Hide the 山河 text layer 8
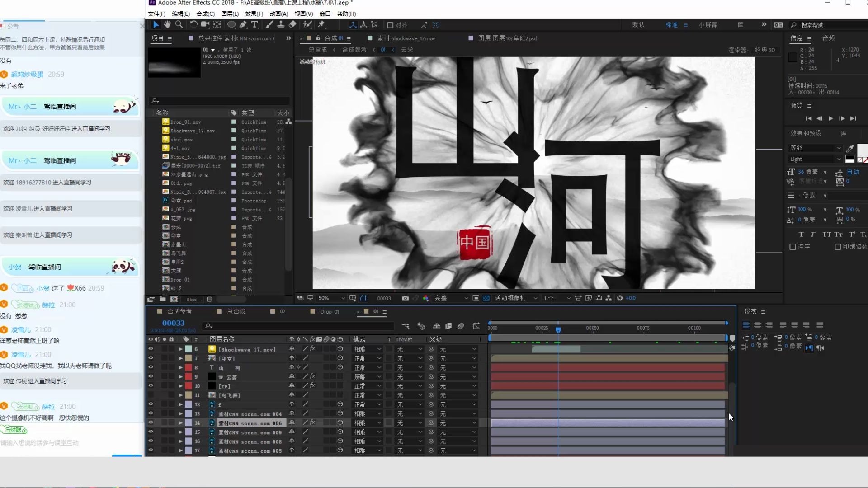Screen dimensions: 868x488 click(151, 367)
